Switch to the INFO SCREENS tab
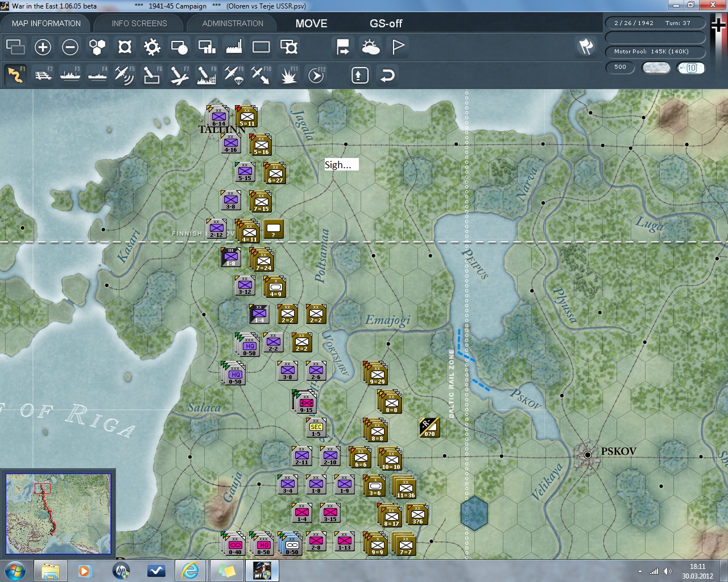The image size is (728, 582). (139, 23)
